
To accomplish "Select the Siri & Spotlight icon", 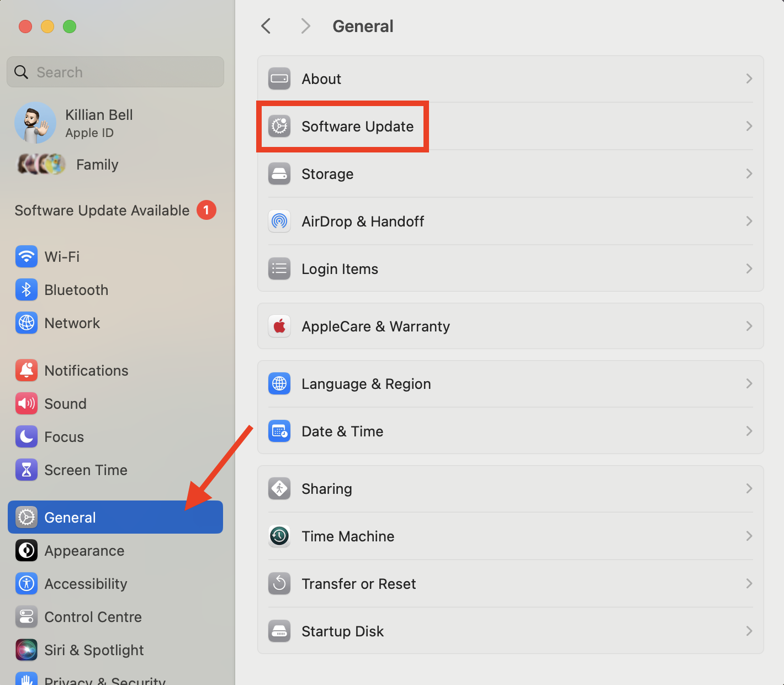I will point(26,650).
